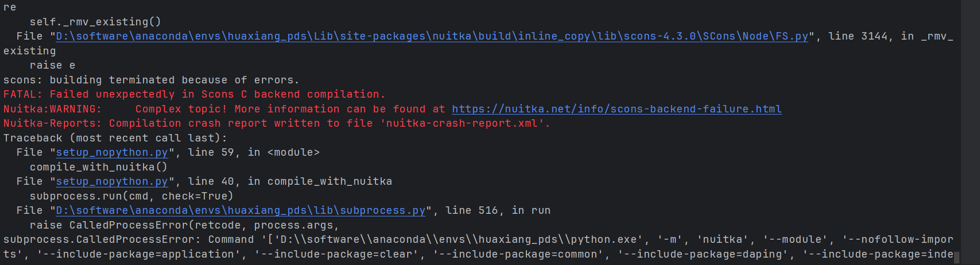Open the SCons FS.py file path link
This screenshot has height=265, width=980.
[432, 36]
